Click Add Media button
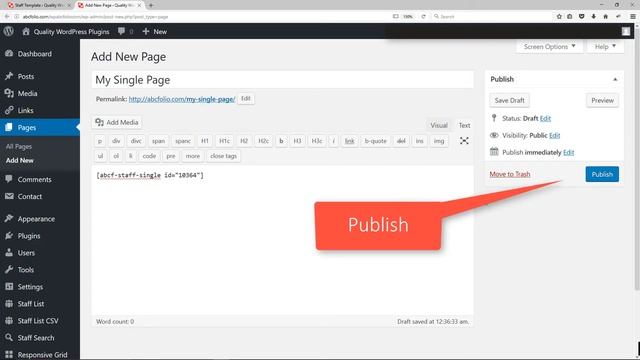This screenshot has height=360, width=640. point(117,122)
